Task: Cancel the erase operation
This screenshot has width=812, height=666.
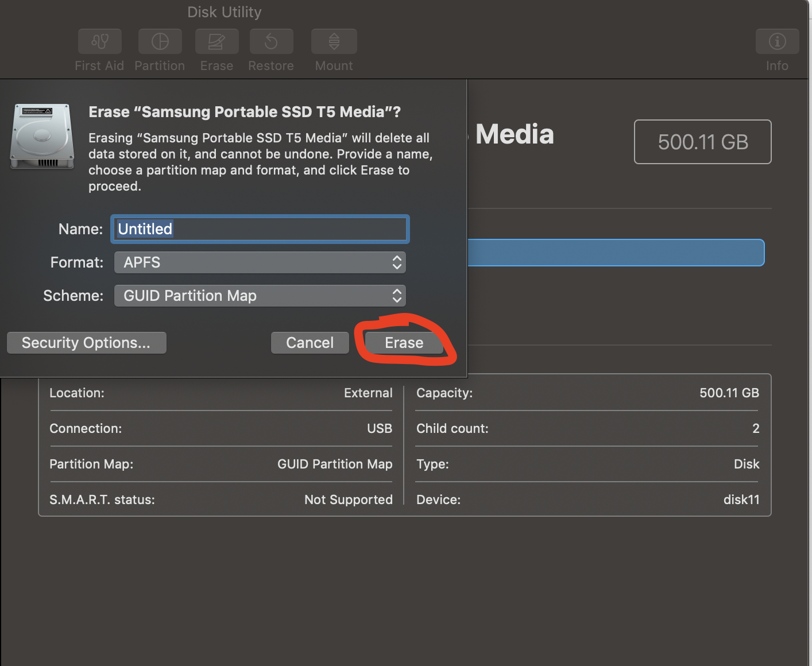Action: (310, 342)
